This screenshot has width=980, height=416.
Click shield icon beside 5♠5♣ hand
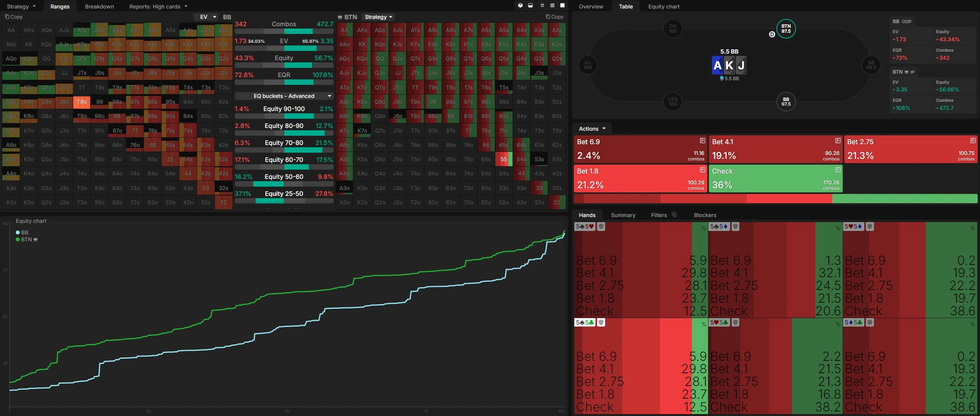[x=601, y=322]
